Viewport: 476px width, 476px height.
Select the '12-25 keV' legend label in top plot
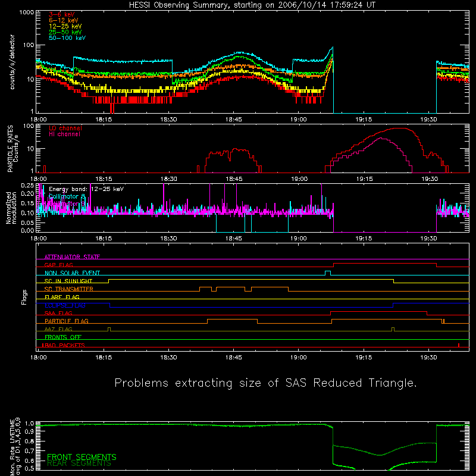point(65,26)
